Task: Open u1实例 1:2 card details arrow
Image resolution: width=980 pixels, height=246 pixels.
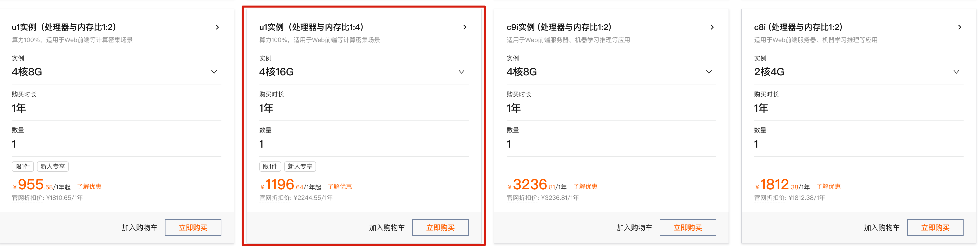Action: click(217, 27)
